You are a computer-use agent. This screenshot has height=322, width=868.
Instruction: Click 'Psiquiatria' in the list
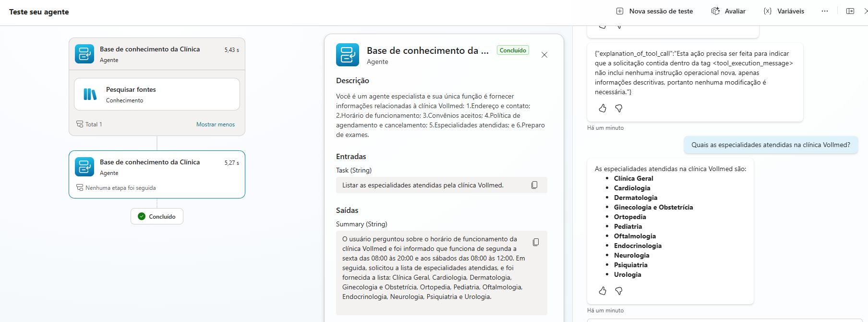(630, 265)
